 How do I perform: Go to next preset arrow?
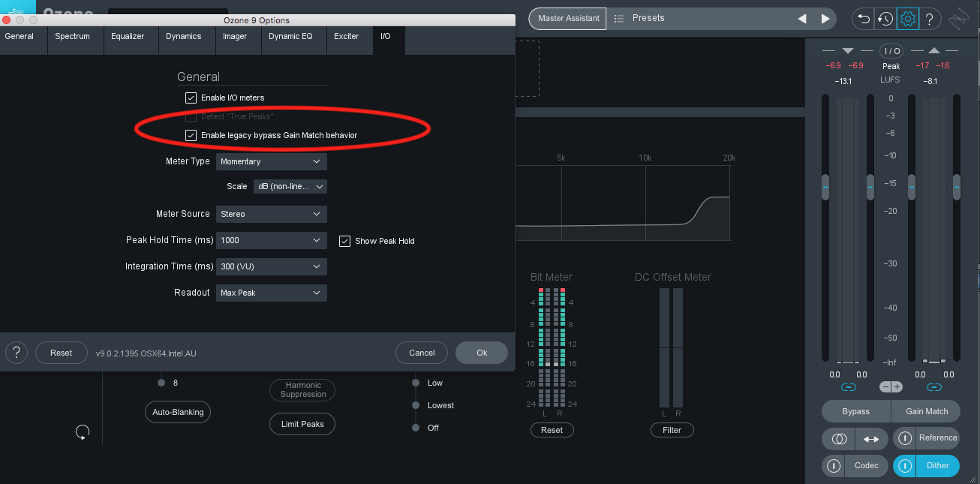[825, 19]
